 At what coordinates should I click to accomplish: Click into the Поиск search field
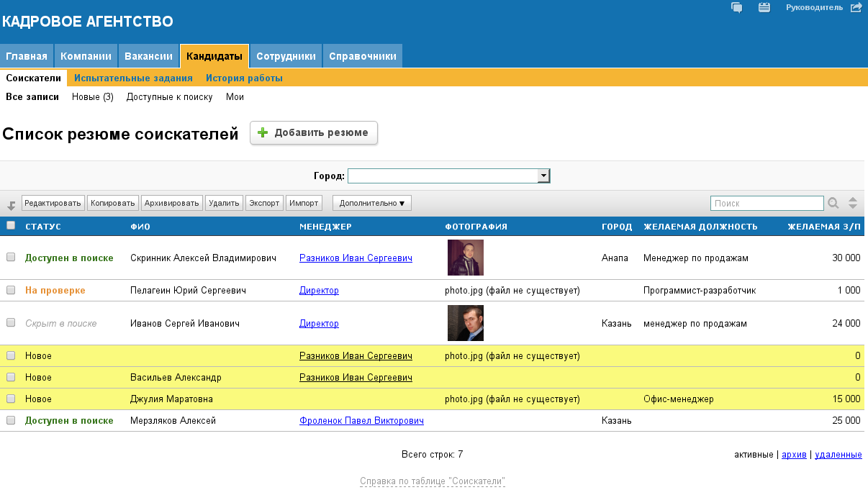(x=767, y=203)
